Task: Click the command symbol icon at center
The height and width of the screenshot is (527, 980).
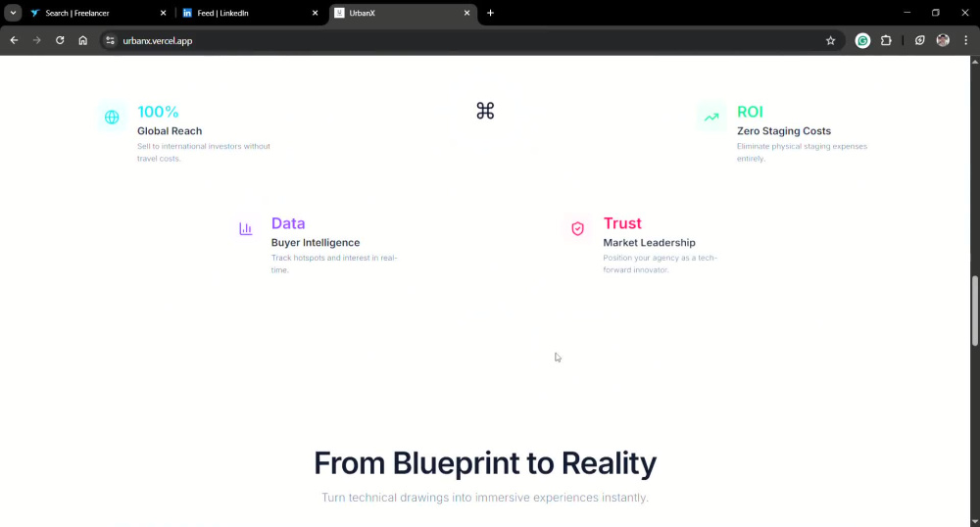Action: click(x=485, y=111)
